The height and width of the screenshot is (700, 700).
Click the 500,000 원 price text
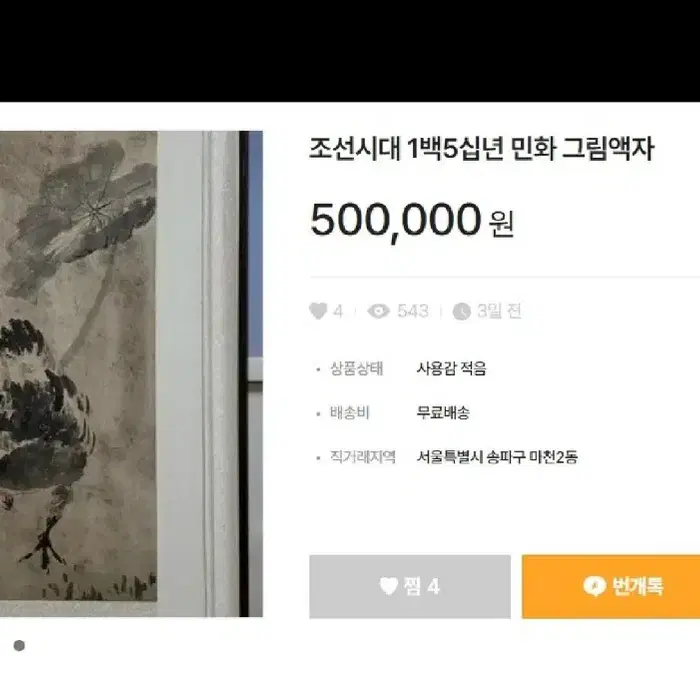pyautogui.click(x=412, y=221)
